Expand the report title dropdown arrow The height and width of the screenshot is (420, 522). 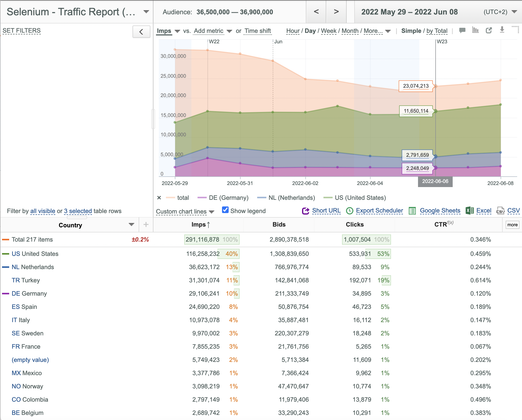[146, 12]
